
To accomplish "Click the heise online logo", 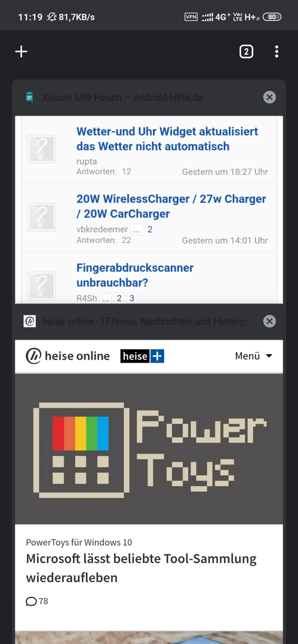I will [x=67, y=356].
